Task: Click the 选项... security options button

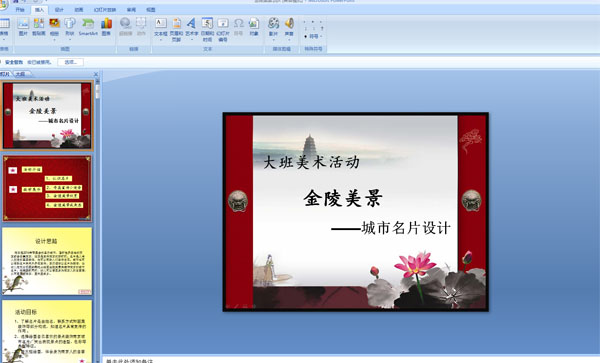Action: [70, 62]
